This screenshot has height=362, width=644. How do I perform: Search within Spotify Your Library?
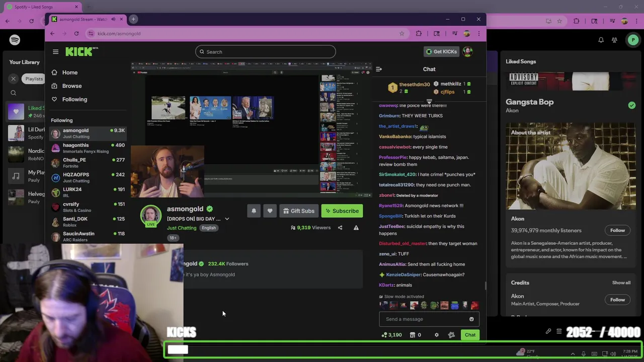point(14,93)
